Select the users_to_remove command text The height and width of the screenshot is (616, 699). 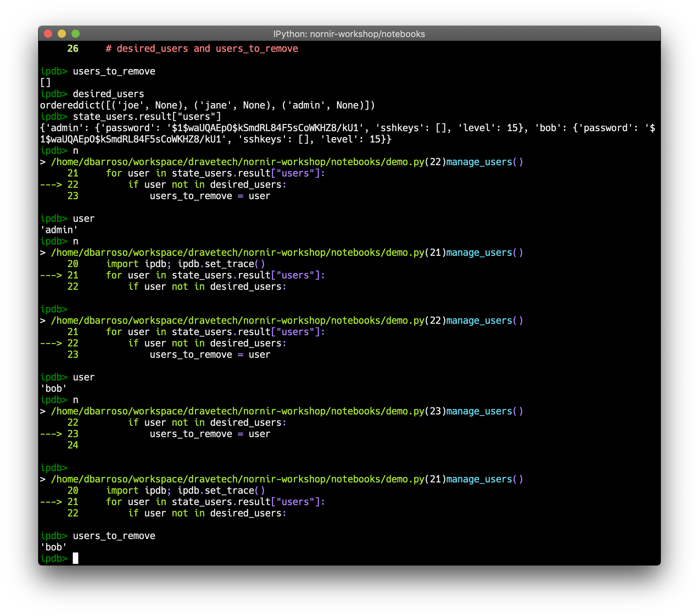113,71
